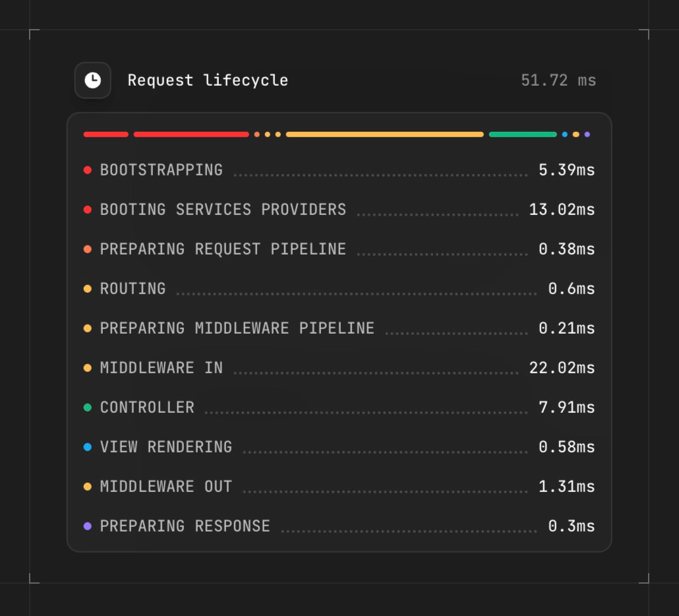Click the 13.02ms value
The width and height of the screenshot is (679, 616).
click(x=562, y=210)
